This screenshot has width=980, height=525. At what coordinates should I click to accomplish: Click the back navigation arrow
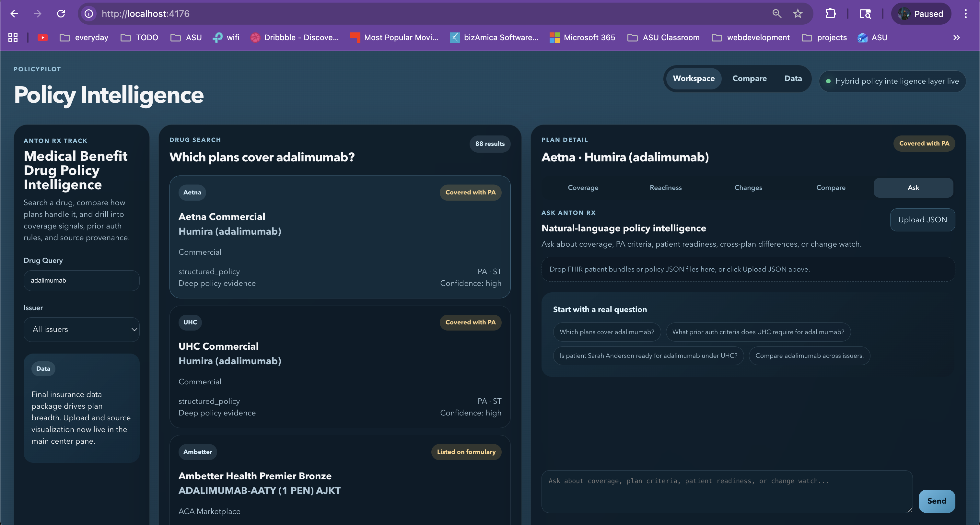(15, 14)
